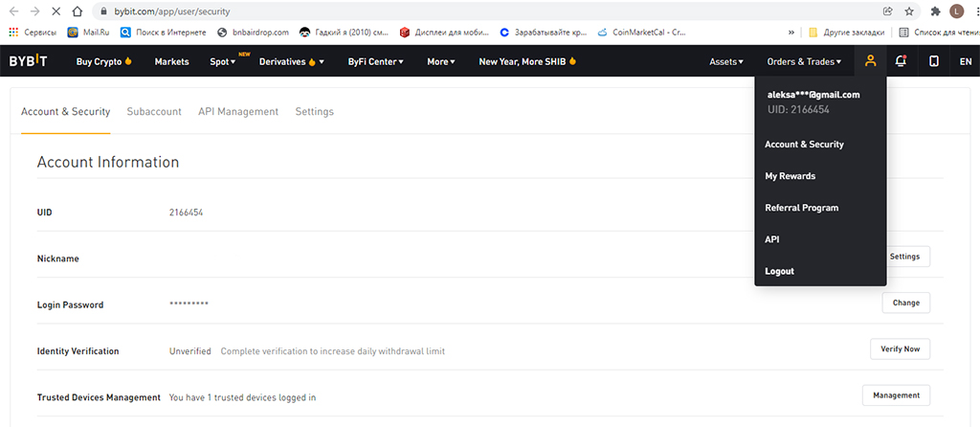The width and height of the screenshot is (980, 427).
Task: Expand Orders & Trades dropdown
Action: [804, 61]
